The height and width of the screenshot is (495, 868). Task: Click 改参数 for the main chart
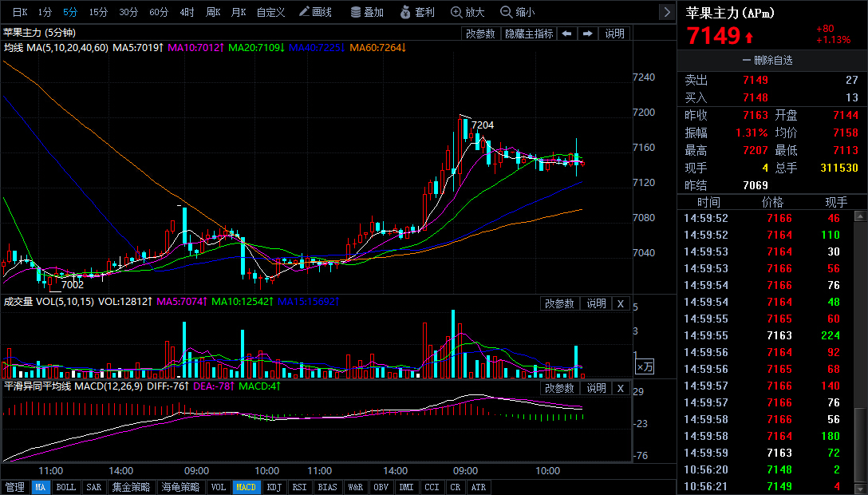point(480,34)
